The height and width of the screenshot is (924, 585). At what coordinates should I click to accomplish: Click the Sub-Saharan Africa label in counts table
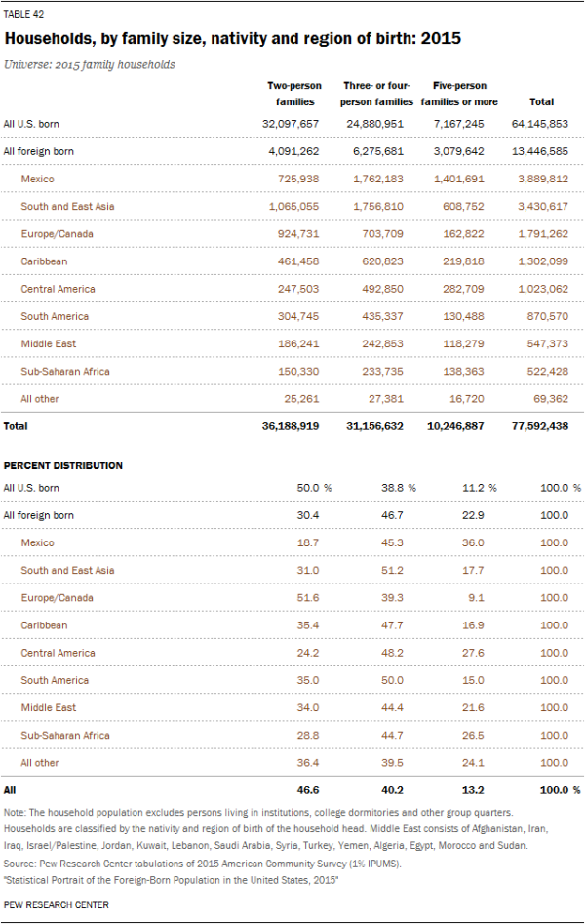pos(65,371)
